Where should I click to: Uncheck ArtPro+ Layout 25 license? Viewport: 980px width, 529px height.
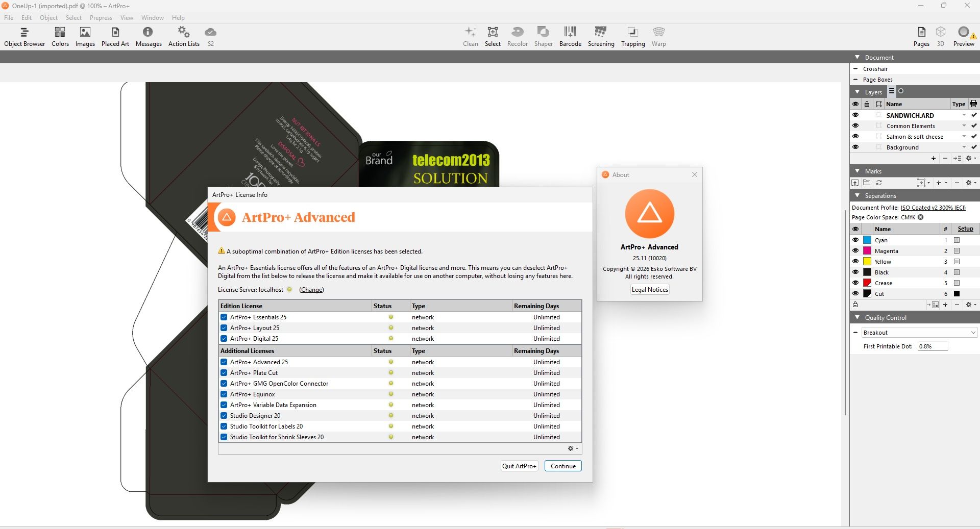click(x=224, y=328)
